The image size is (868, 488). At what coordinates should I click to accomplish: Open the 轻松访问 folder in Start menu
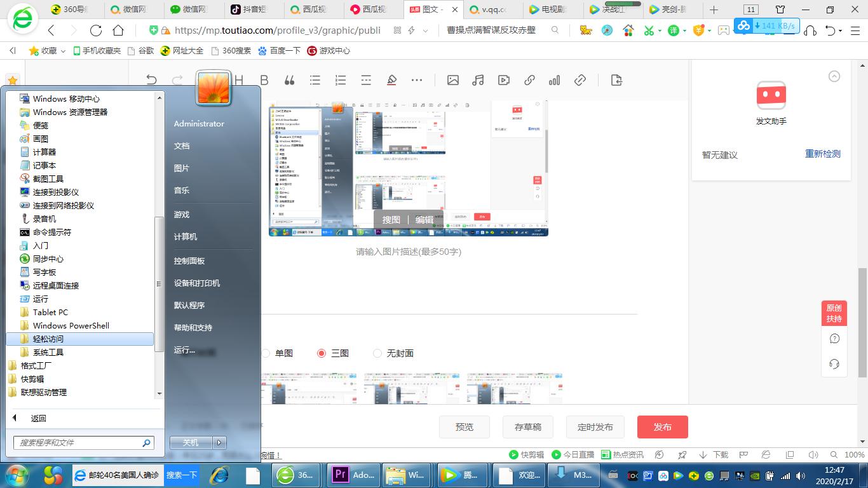tap(48, 339)
